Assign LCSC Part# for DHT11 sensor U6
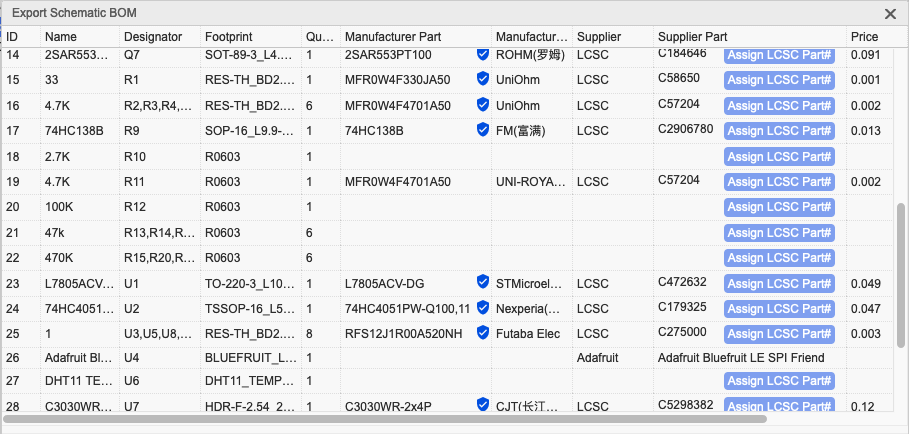Viewport: 909px width, 434px height. (x=779, y=381)
